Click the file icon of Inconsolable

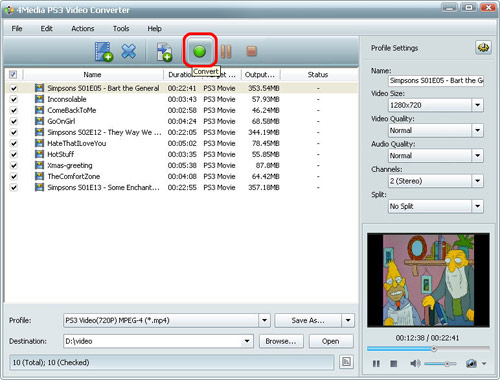click(x=39, y=99)
